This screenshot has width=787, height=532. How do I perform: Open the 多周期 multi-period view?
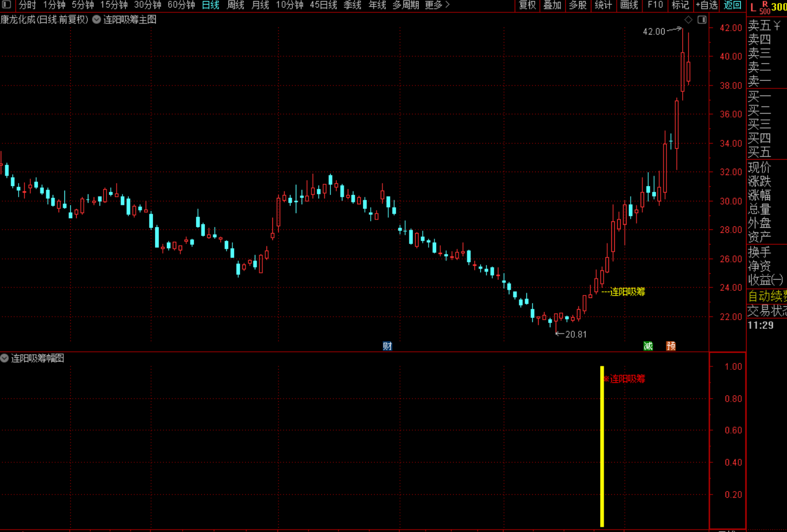406,5
